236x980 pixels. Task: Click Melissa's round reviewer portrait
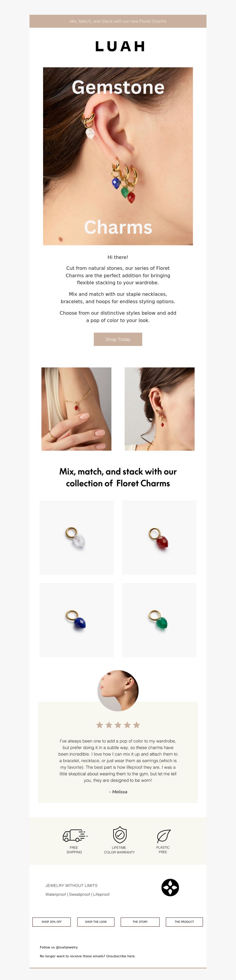point(118,690)
